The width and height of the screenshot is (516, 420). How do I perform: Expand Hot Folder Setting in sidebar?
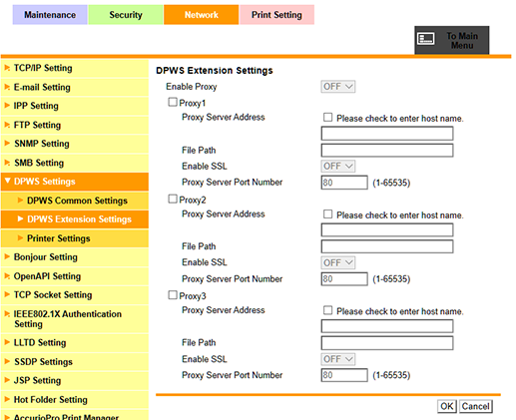(x=75, y=400)
